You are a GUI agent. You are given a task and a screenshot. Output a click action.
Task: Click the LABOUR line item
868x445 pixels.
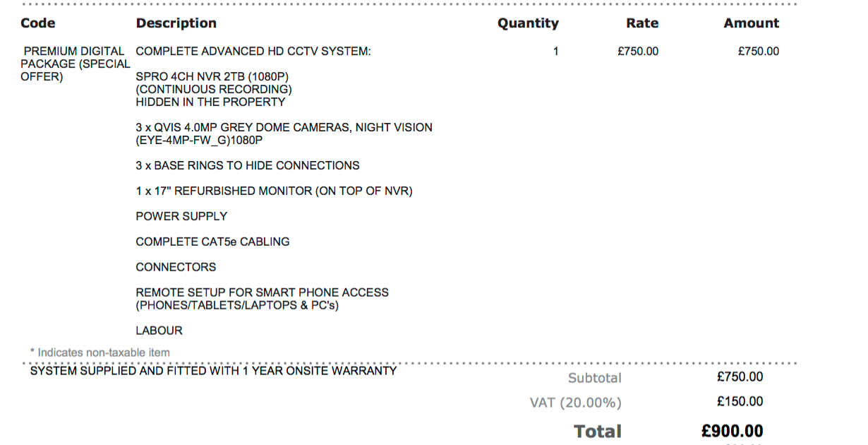[x=159, y=331]
